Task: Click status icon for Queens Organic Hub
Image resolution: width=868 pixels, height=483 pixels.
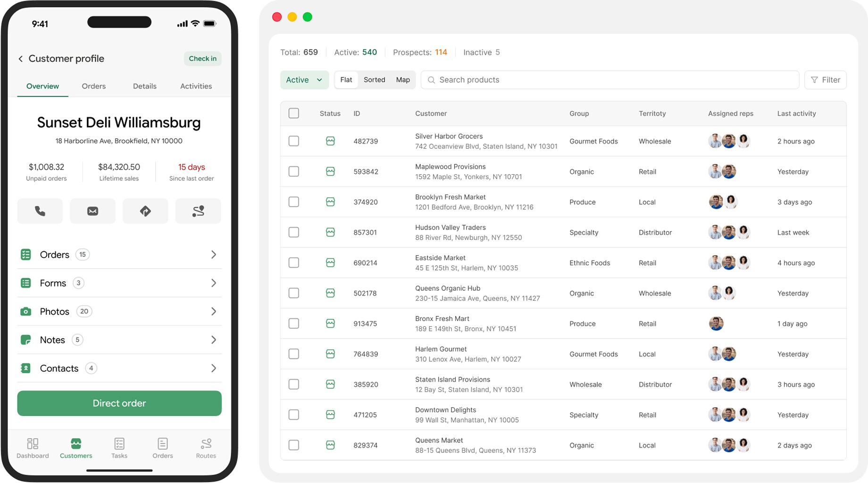Action: (x=330, y=293)
